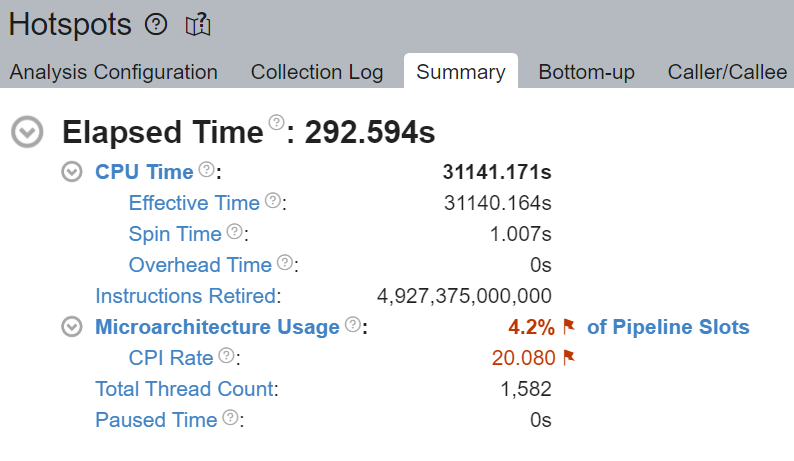Collapse the CPU Time metrics group

(x=71, y=172)
